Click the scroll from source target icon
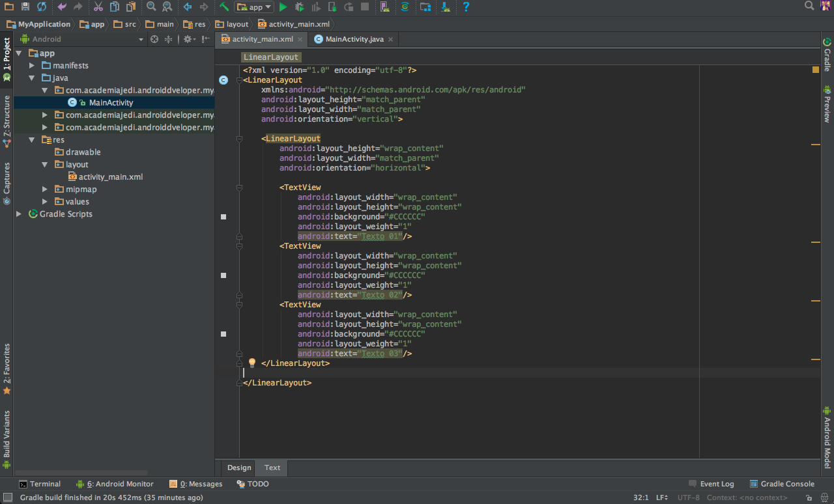Image resolution: width=834 pixels, height=504 pixels. coord(154,39)
